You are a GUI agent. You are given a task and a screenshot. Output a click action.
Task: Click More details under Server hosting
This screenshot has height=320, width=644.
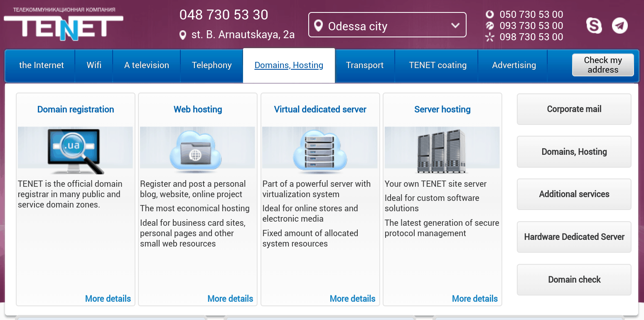[x=475, y=299]
